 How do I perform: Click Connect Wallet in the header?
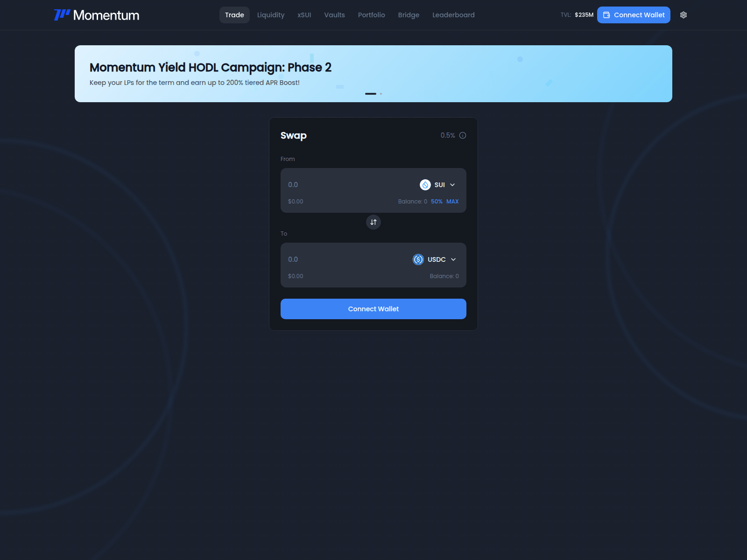pyautogui.click(x=634, y=15)
